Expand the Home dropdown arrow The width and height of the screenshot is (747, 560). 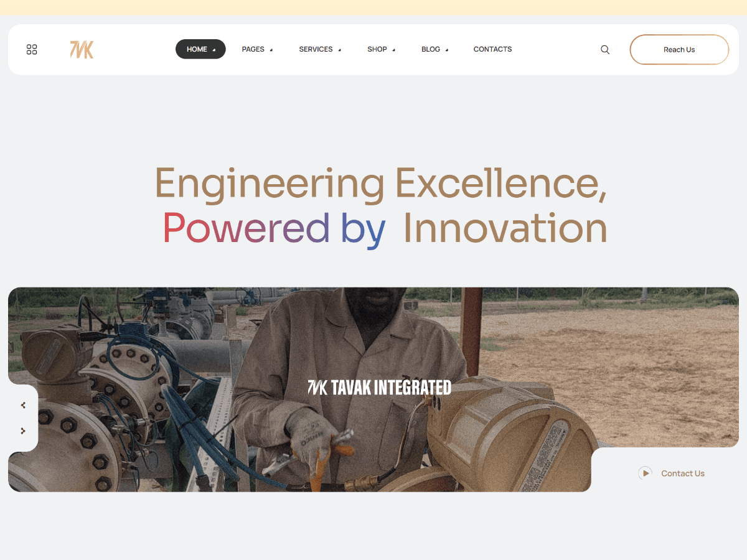(214, 50)
